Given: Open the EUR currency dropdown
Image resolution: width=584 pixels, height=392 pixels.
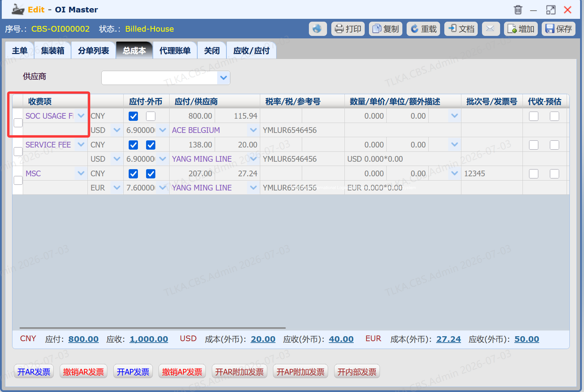Looking at the screenshot, I should pyautogui.click(x=117, y=188).
